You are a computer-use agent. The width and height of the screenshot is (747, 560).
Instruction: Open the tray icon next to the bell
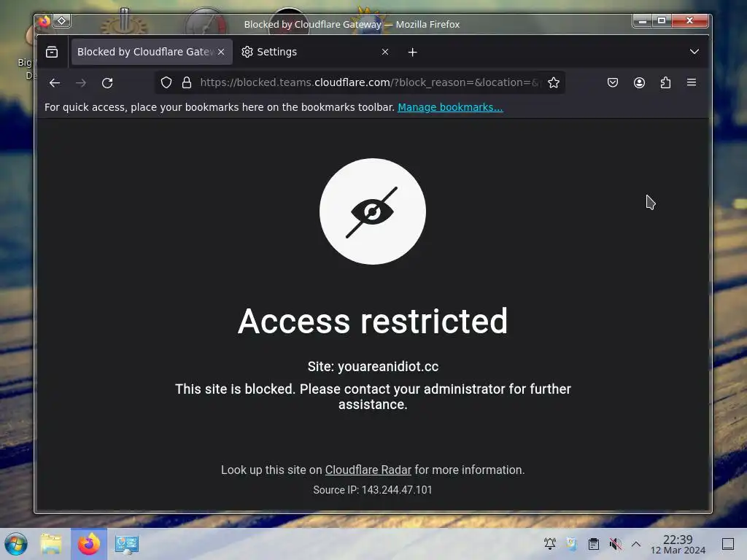click(x=572, y=544)
